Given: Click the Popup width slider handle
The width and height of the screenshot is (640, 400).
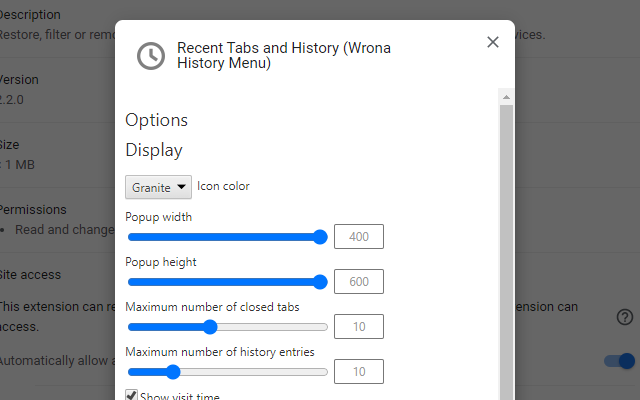Looking at the screenshot, I should (320, 237).
